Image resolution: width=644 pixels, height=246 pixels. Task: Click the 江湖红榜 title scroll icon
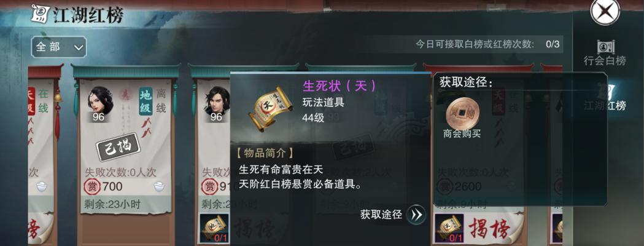coord(40,15)
